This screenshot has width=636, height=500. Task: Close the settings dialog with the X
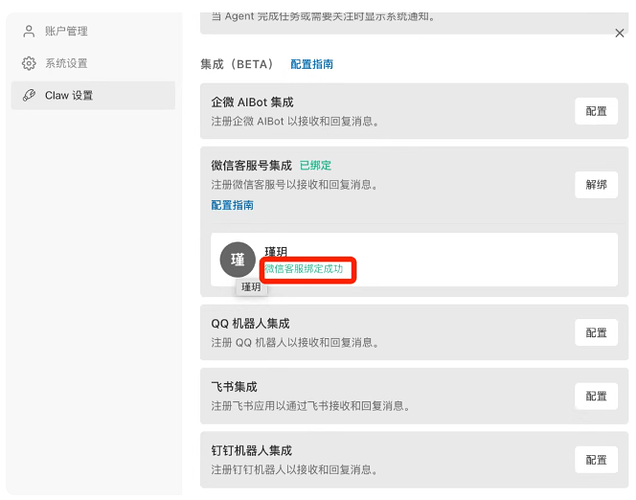tap(619, 33)
